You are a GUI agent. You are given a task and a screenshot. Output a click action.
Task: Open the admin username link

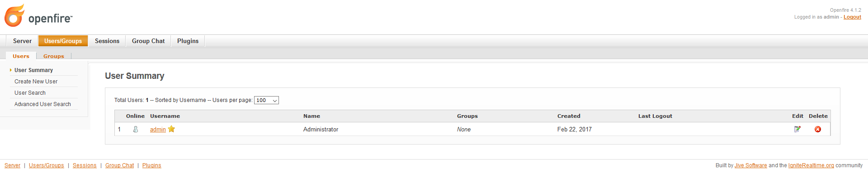click(158, 130)
